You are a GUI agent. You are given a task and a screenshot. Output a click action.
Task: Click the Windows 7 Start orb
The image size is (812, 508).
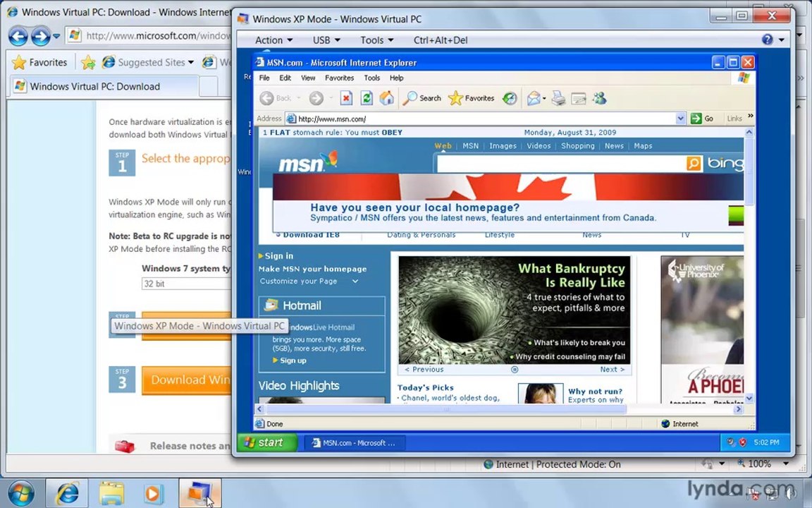21,493
